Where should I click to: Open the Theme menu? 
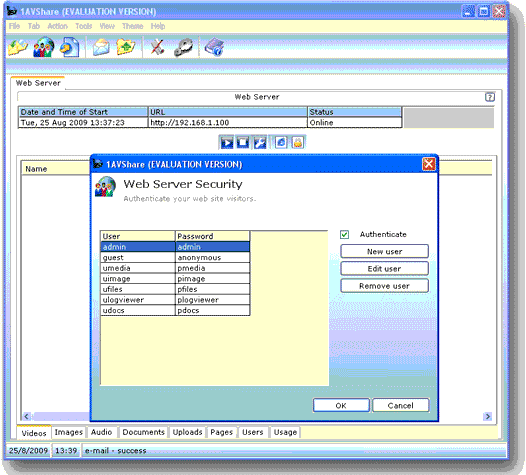133,26
